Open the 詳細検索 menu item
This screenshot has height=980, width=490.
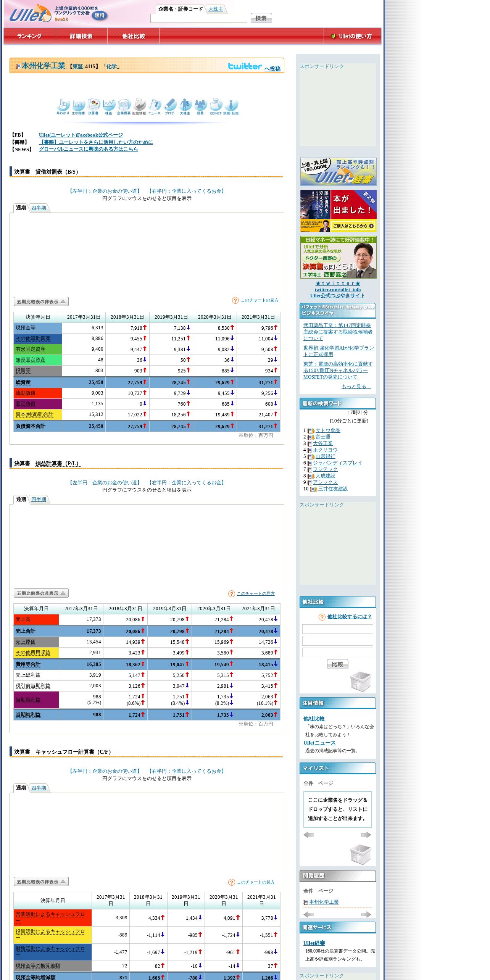click(81, 36)
